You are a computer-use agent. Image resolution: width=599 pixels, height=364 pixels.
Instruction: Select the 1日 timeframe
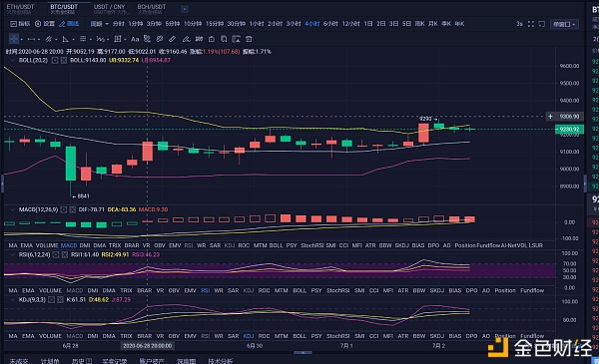click(x=368, y=24)
